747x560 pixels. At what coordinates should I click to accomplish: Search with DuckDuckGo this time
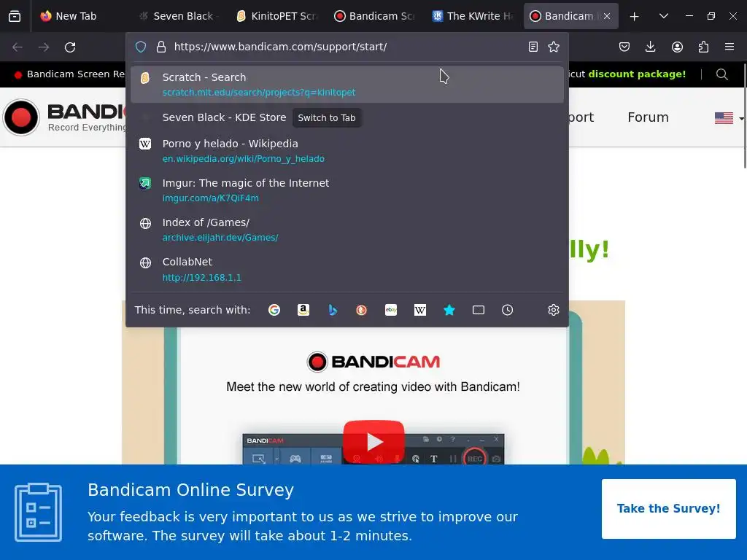point(362,310)
